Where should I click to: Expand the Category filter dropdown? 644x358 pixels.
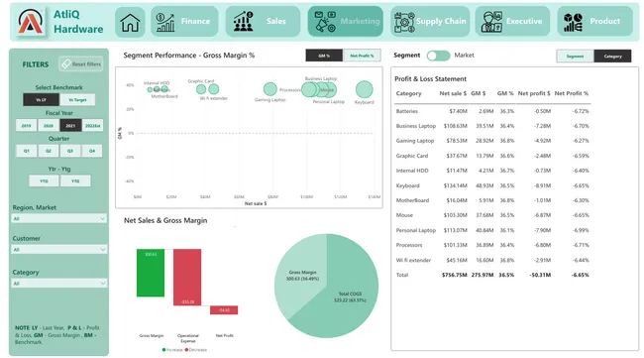[x=59, y=284]
